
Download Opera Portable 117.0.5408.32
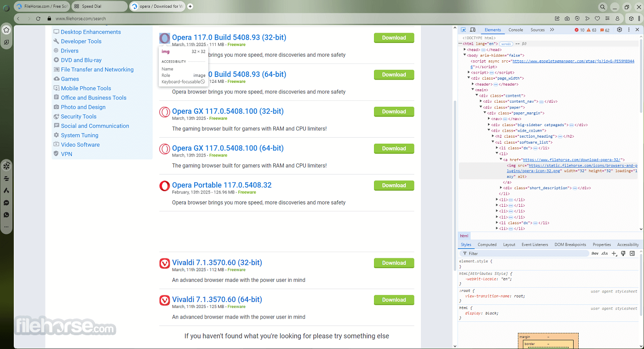tap(394, 185)
